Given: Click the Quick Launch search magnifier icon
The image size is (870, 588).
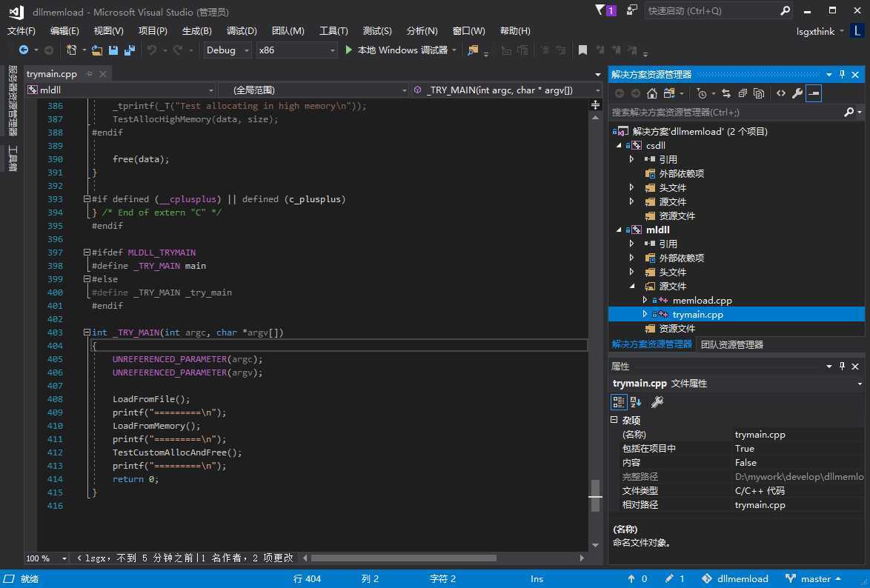Looking at the screenshot, I should [785, 10].
